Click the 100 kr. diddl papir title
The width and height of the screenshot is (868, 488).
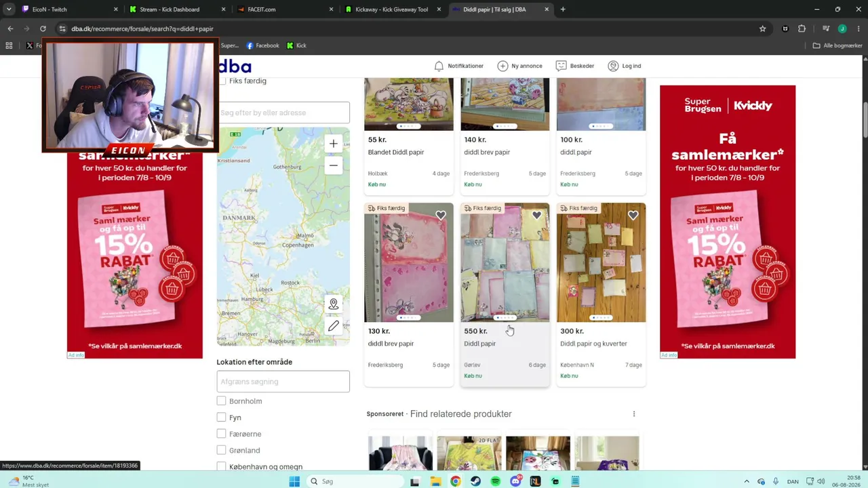576,152
